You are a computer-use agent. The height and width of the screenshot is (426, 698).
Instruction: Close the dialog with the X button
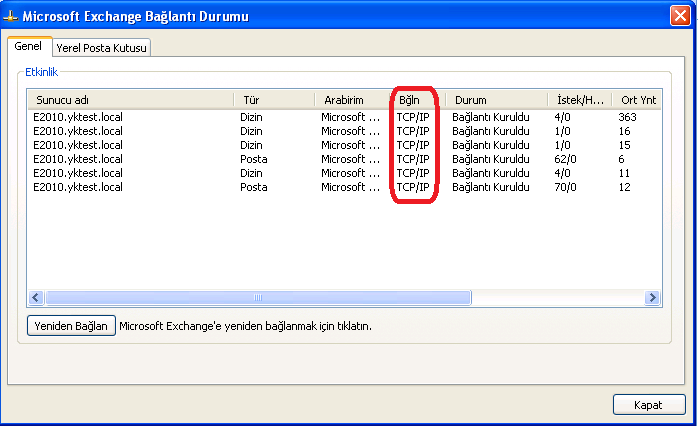(679, 16)
